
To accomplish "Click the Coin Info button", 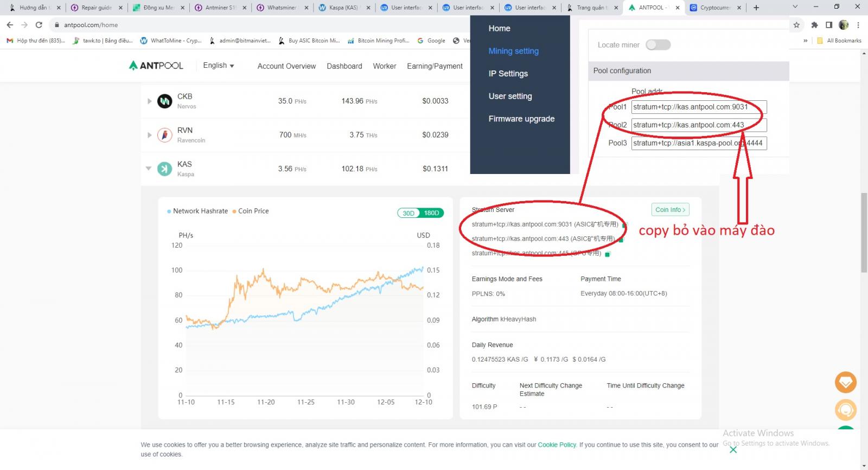I will coord(670,210).
